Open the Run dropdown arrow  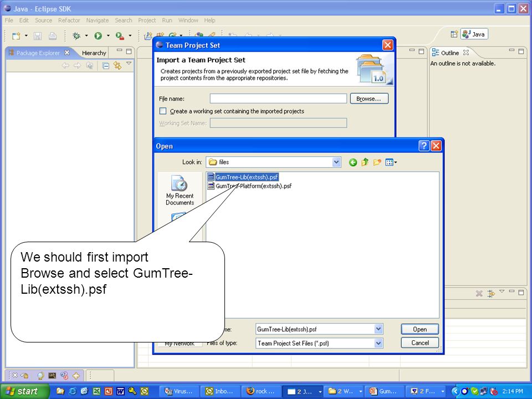click(108, 35)
